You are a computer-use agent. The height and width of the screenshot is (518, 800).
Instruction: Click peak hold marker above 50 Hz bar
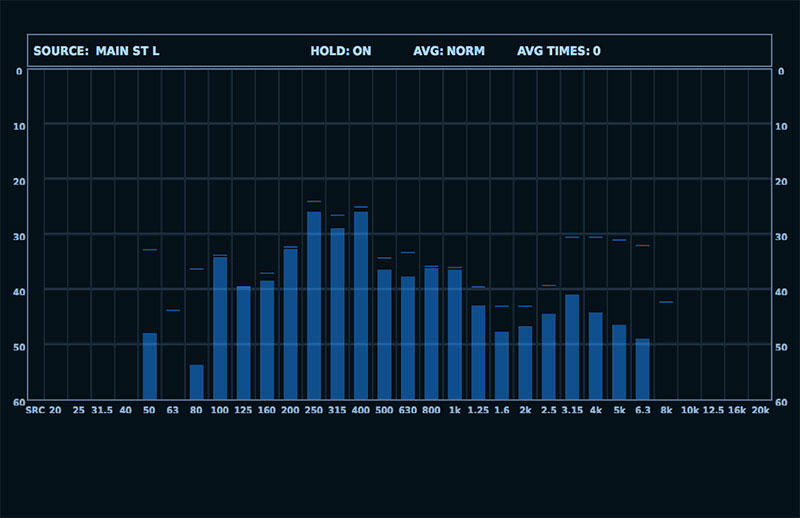point(149,250)
